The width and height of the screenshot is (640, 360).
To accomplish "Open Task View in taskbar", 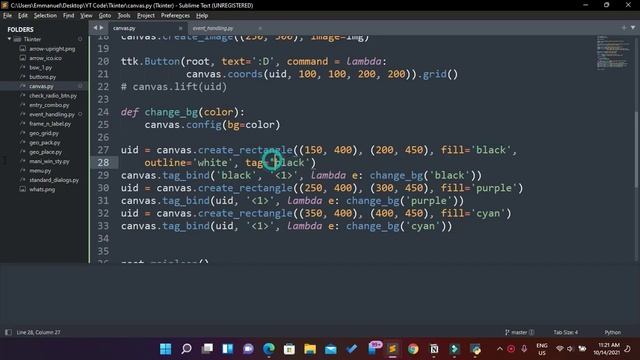I will (x=207, y=349).
